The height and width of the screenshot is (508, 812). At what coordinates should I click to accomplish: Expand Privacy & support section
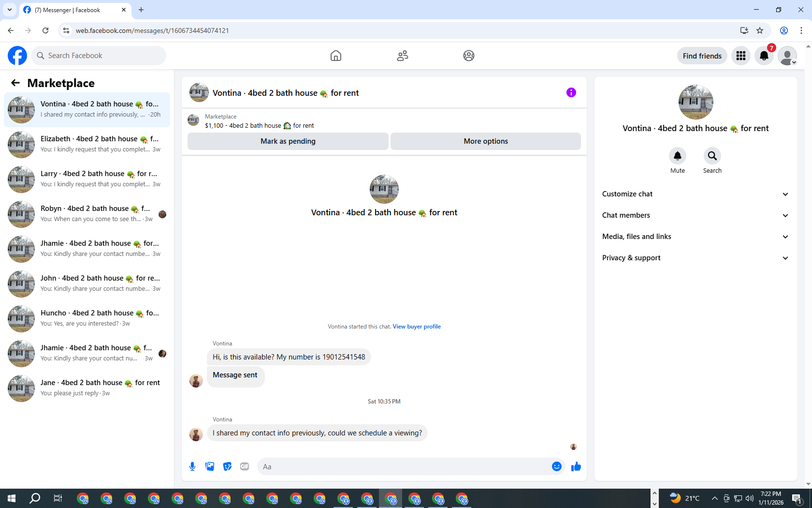[x=696, y=258]
